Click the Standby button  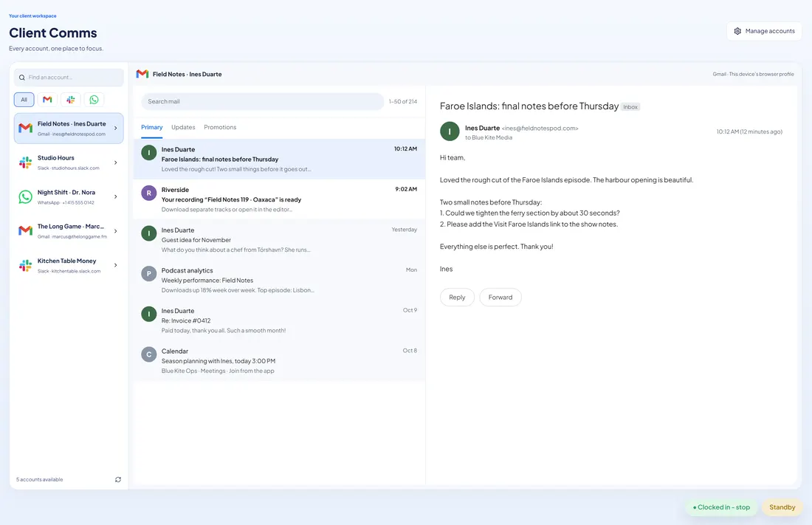coord(782,507)
